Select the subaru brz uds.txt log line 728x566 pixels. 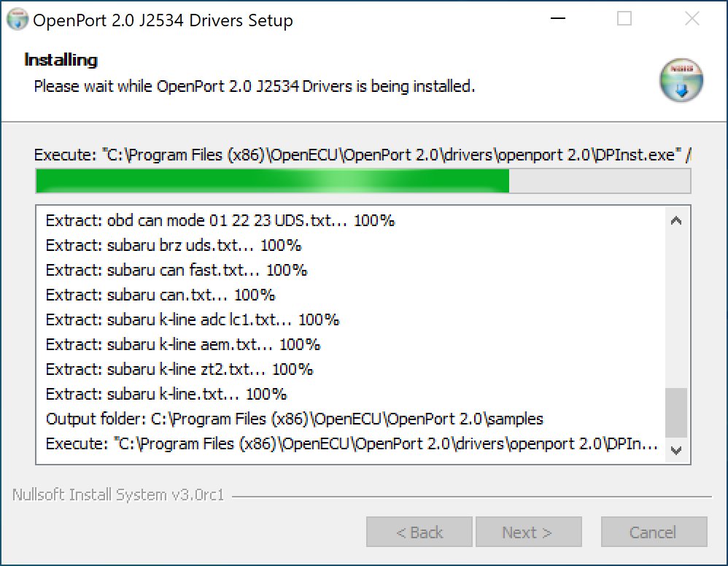[174, 245]
